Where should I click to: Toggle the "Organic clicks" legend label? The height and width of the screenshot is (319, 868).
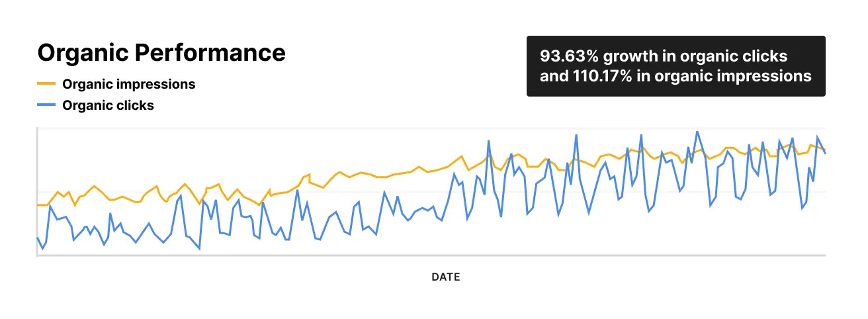point(108,105)
